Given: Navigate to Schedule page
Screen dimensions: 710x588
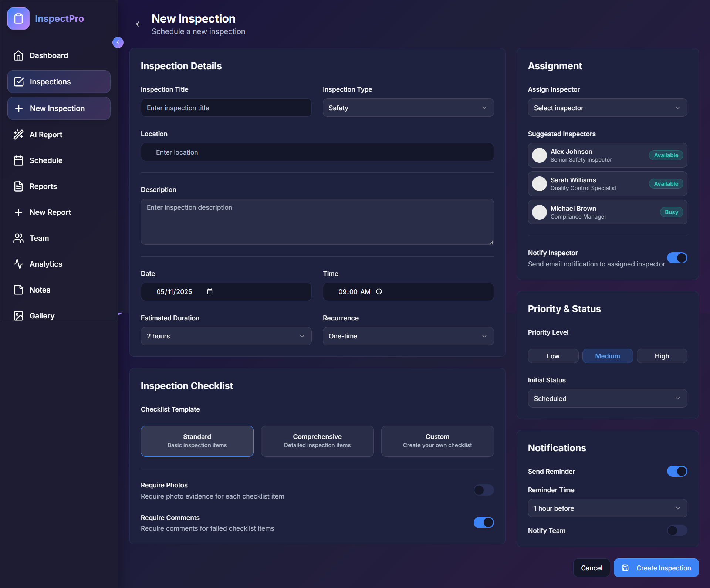Looking at the screenshot, I should (59, 160).
